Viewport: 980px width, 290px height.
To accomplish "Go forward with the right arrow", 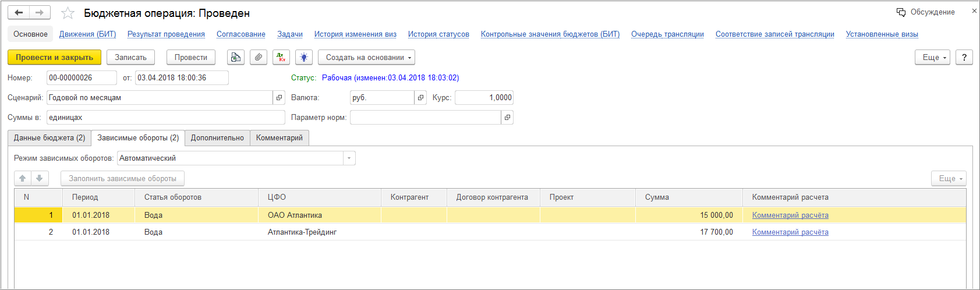I will 39,13.
